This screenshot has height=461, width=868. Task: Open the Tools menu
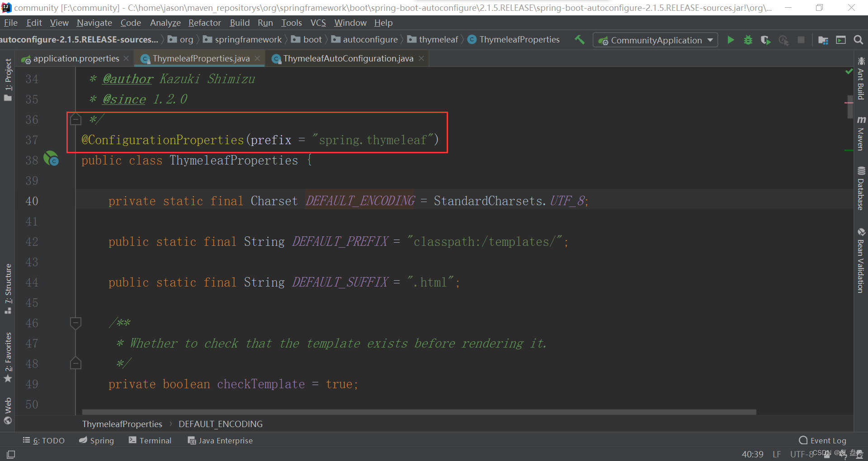point(291,23)
